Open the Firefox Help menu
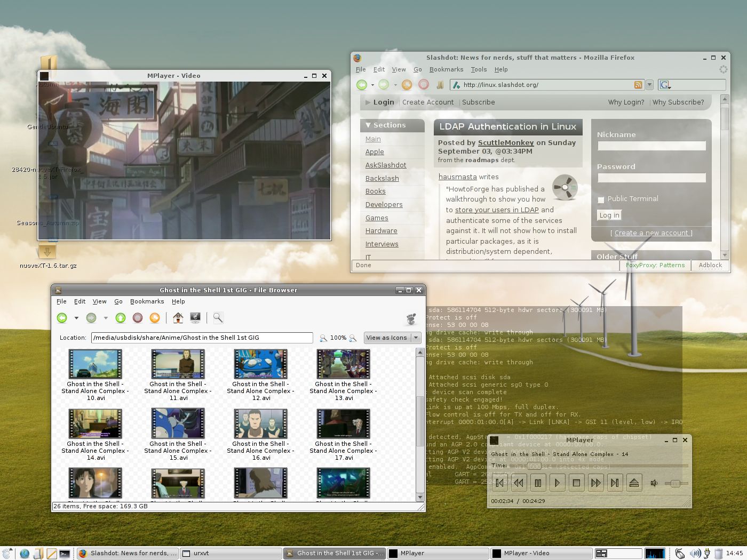This screenshot has height=560, width=747. [501, 69]
